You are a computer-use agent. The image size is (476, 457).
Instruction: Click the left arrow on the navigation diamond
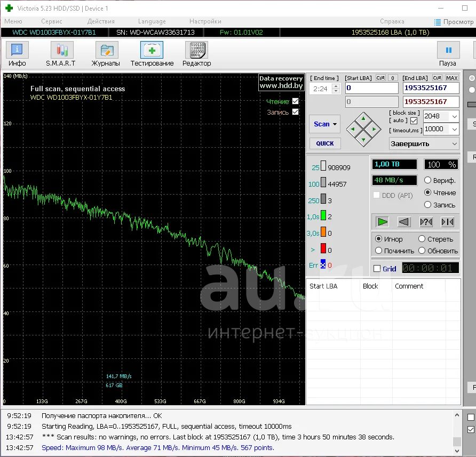[x=353, y=129]
